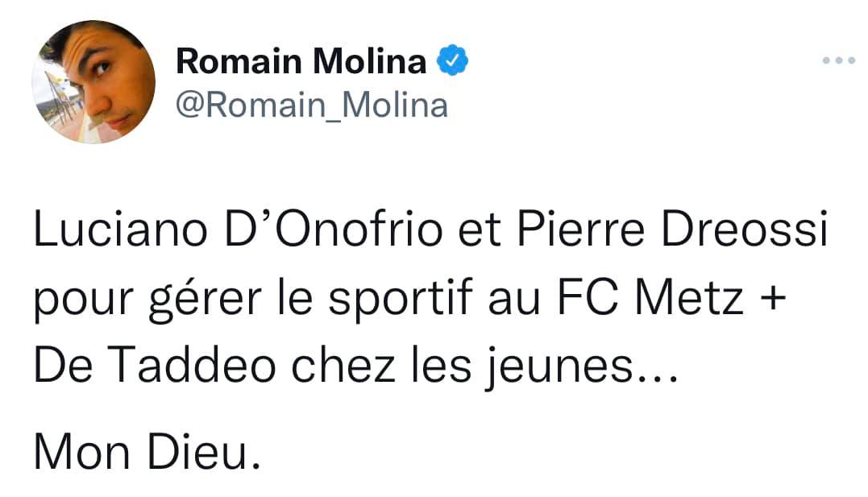Click the word Mon on the last line
Viewport: 868px width, 497px height.
(81, 455)
